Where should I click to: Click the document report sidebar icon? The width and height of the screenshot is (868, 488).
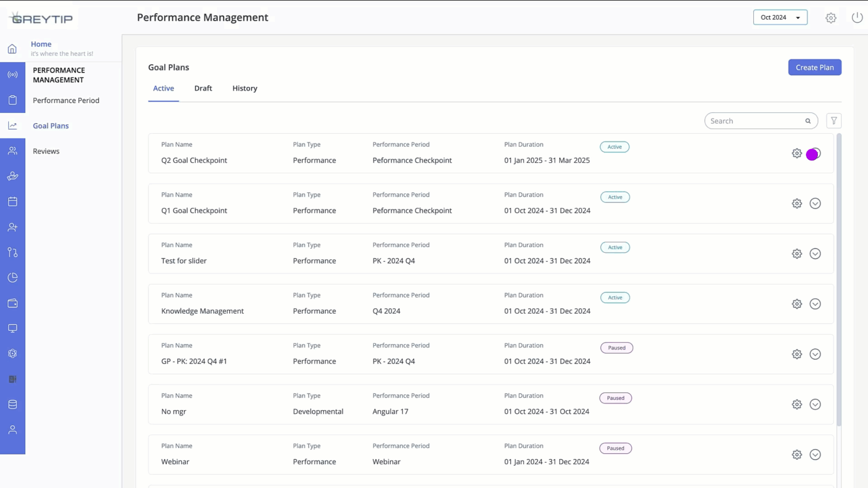tap(13, 379)
